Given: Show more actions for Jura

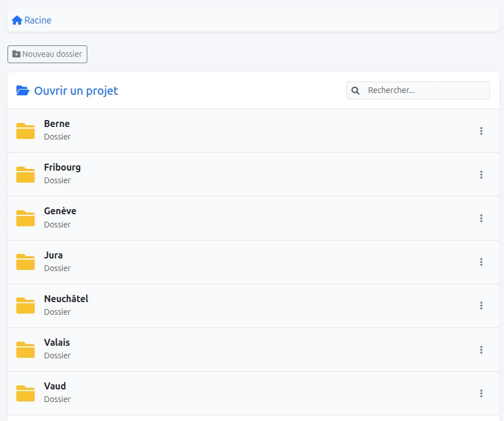Looking at the screenshot, I should pos(481,262).
